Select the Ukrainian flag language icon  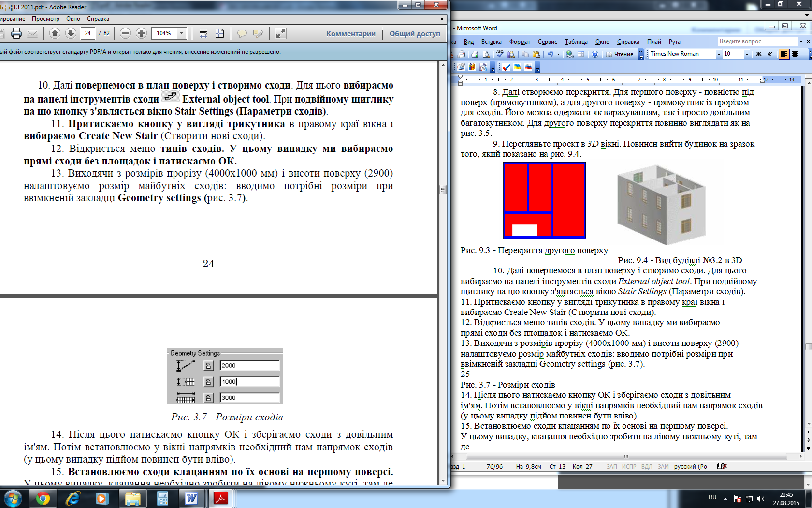click(517, 67)
